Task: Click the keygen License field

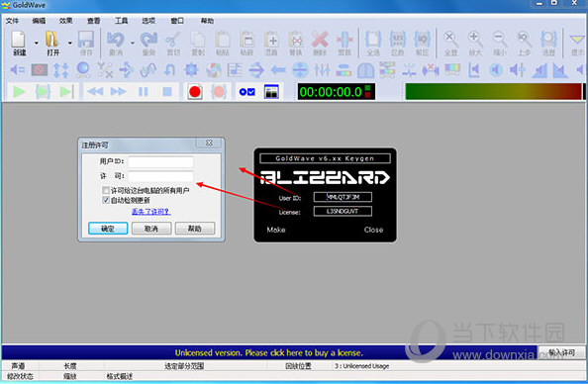Action: pyautogui.click(x=343, y=211)
